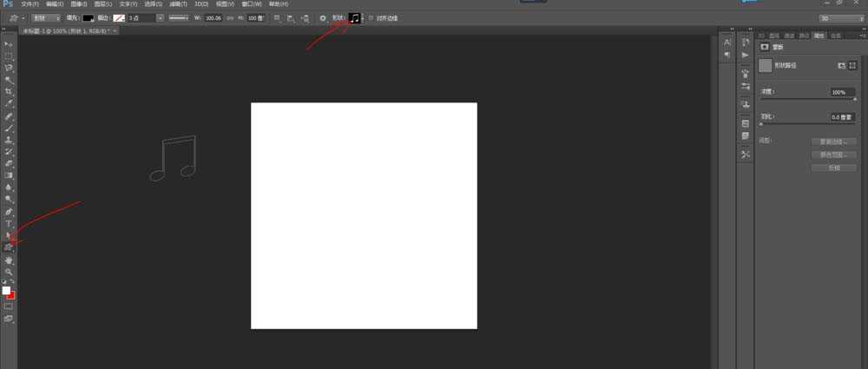868x369 pixels.
Task: Click the 蒙版边缘 mask edge button
Action: point(833,142)
